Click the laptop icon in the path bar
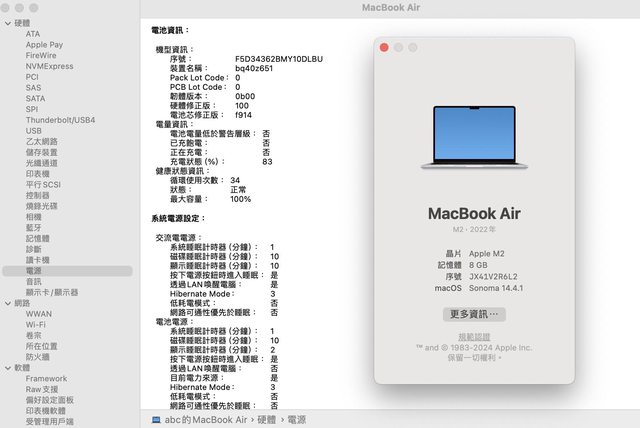Image resolution: width=640 pixels, height=428 pixels. click(156, 420)
